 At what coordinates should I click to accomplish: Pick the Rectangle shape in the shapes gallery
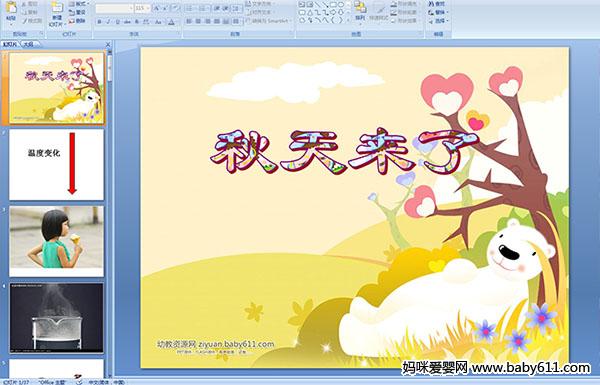333,5
